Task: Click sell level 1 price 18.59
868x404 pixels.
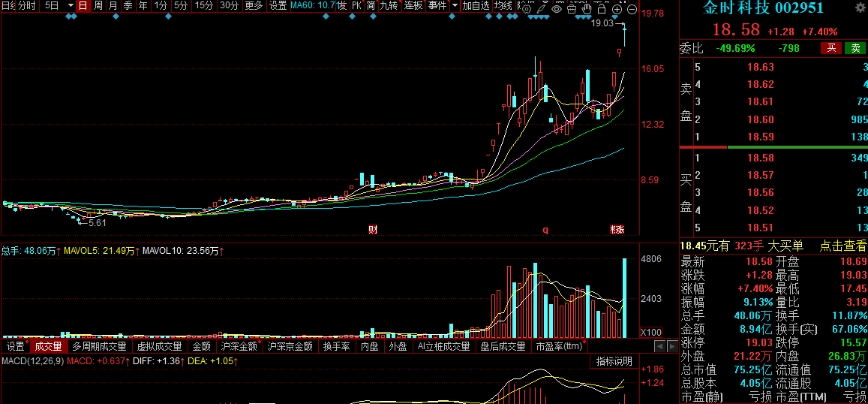Action: click(761, 137)
